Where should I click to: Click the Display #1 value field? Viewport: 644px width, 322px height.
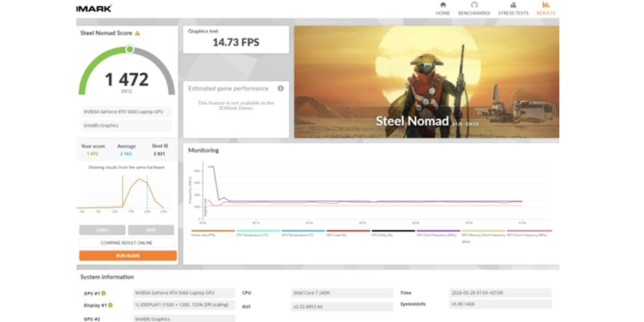(184, 305)
